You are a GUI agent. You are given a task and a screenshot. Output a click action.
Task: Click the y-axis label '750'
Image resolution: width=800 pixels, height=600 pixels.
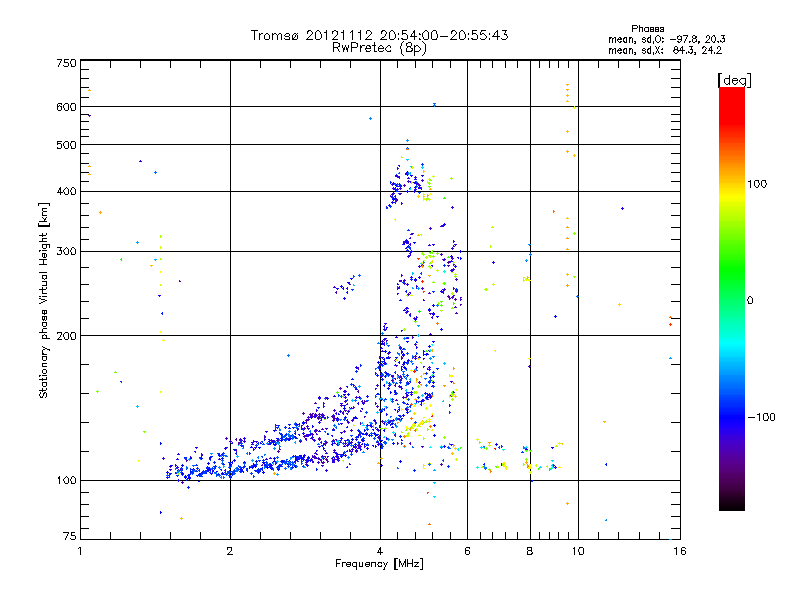66,63
